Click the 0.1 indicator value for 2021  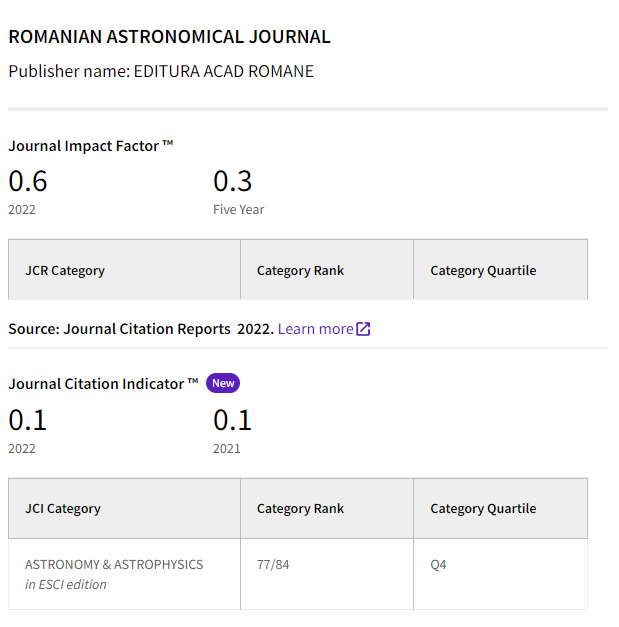(232, 420)
